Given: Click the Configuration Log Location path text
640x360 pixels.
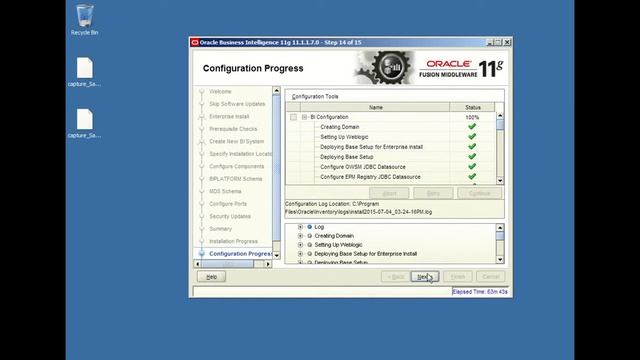Looking at the screenshot, I should 358,208.
